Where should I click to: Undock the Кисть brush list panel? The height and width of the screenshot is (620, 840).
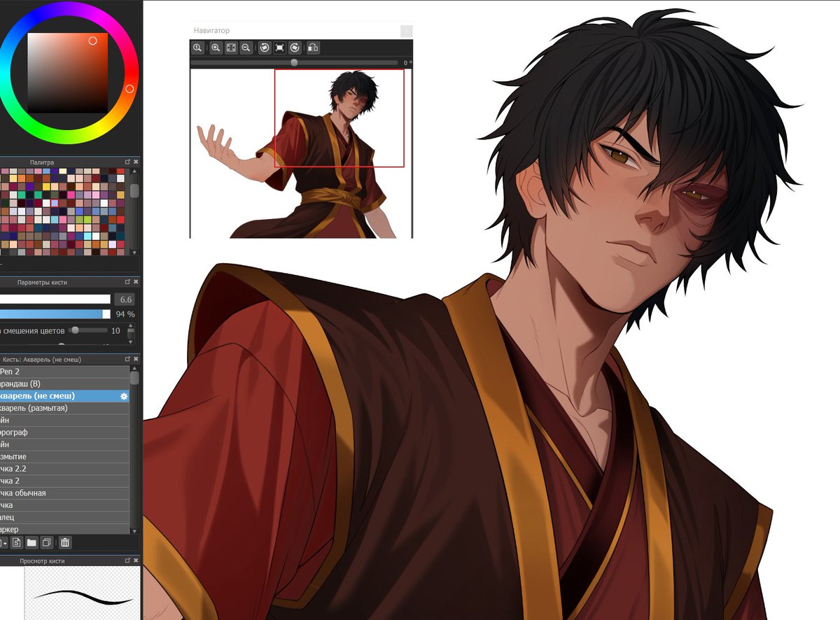(127, 360)
